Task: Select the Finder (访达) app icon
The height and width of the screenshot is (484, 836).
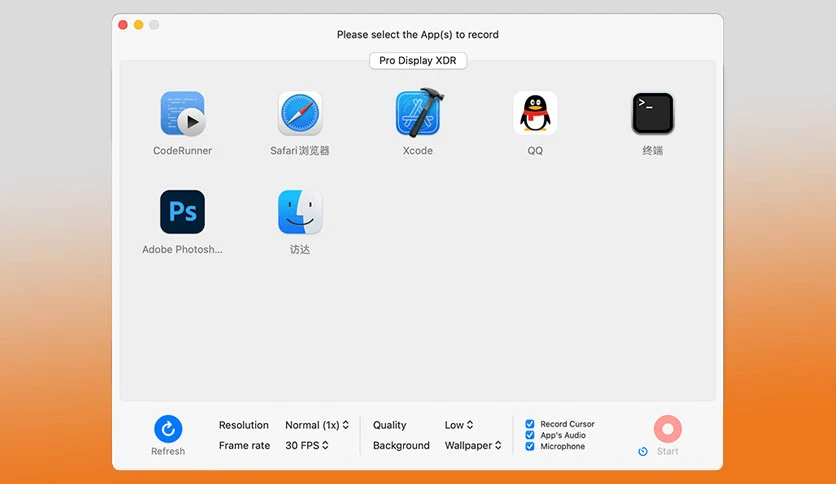Action: pyautogui.click(x=300, y=212)
